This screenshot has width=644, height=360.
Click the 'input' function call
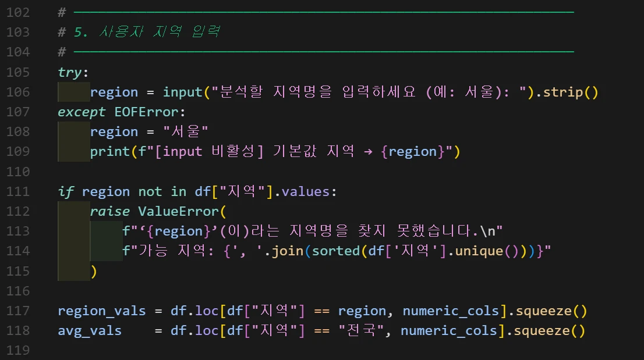(x=183, y=92)
